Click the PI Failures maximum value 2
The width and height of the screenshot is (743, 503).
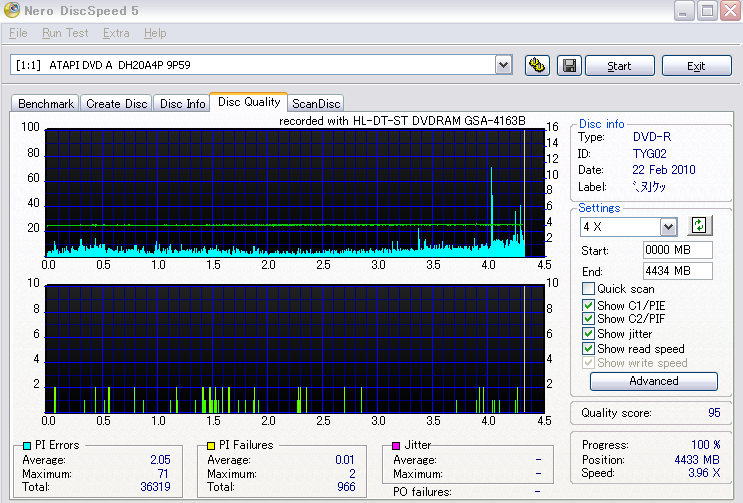352,473
